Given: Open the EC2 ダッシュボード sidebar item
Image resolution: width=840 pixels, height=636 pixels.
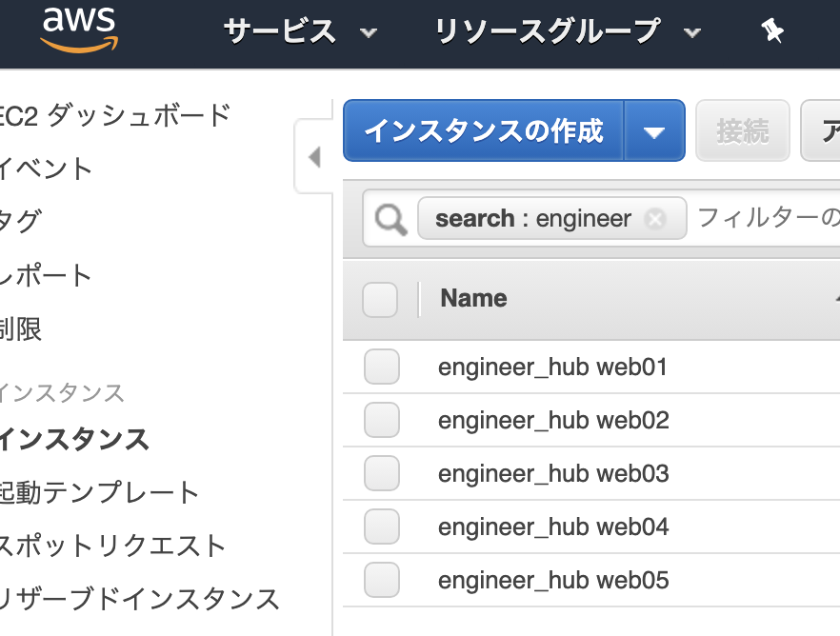Looking at the screenshot, I should [x=116, y=115].
